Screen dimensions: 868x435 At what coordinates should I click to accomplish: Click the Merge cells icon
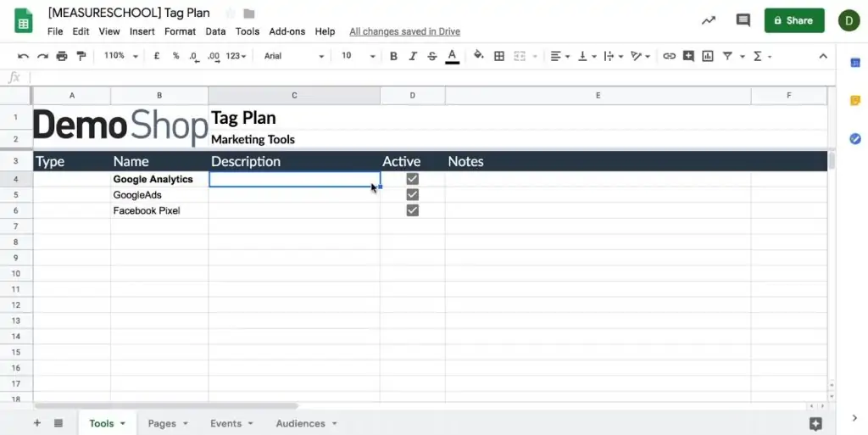[x=520, y=56]
